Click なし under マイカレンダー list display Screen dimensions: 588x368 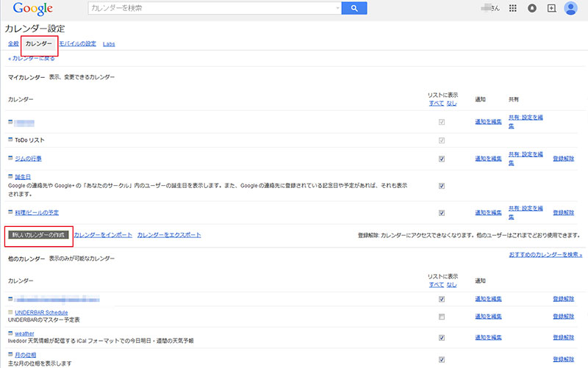click(451, 103)
